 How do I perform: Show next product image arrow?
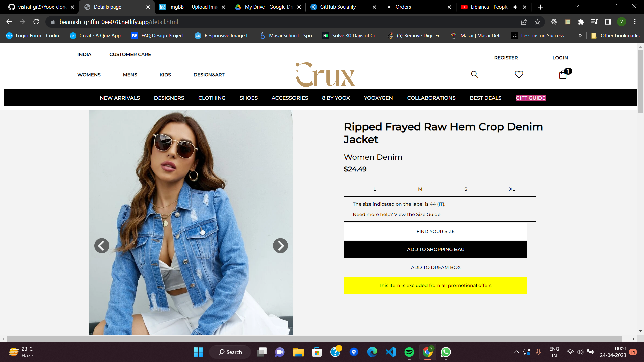(280, 246)
